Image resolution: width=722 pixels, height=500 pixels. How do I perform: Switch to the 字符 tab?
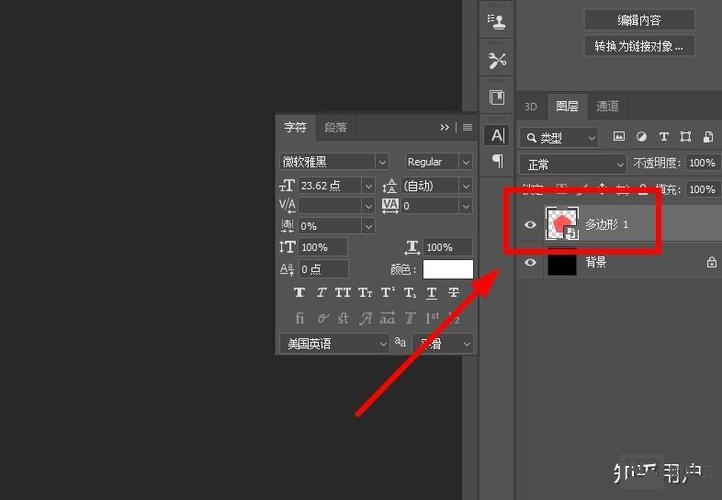coord(295,127)
